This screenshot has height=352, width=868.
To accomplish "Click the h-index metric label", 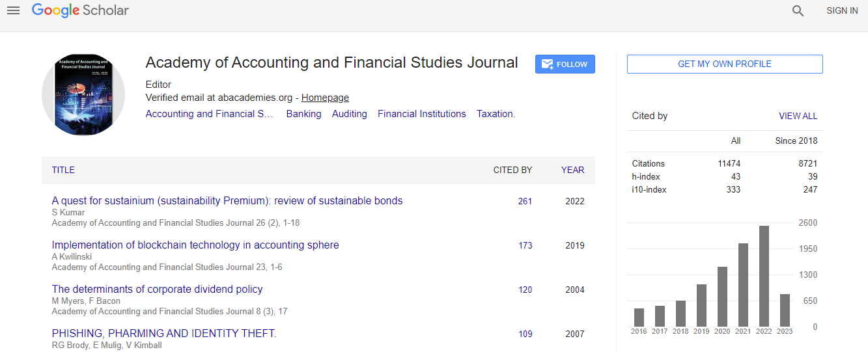I will 645,176.
